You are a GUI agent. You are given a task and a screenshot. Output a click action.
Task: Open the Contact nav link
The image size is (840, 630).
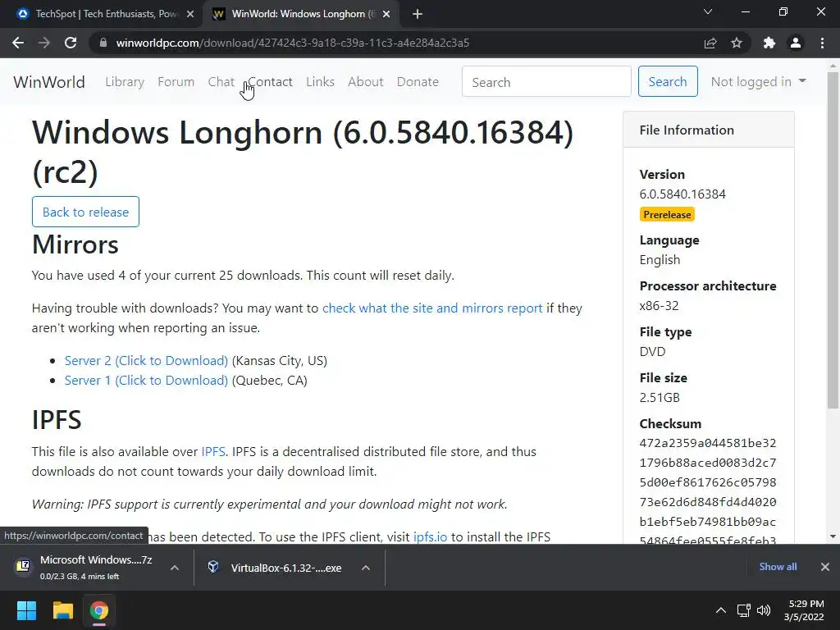(270, 82)
